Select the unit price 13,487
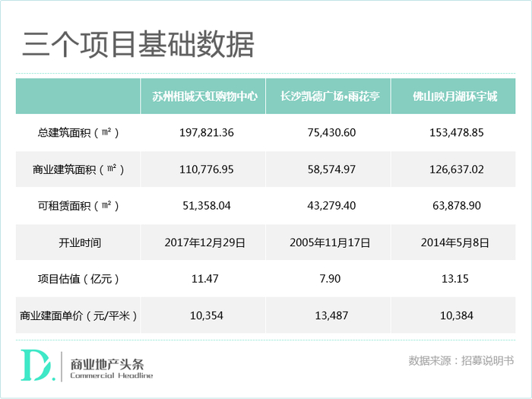Viewport: 532px width, 399px height. point(331,316)
